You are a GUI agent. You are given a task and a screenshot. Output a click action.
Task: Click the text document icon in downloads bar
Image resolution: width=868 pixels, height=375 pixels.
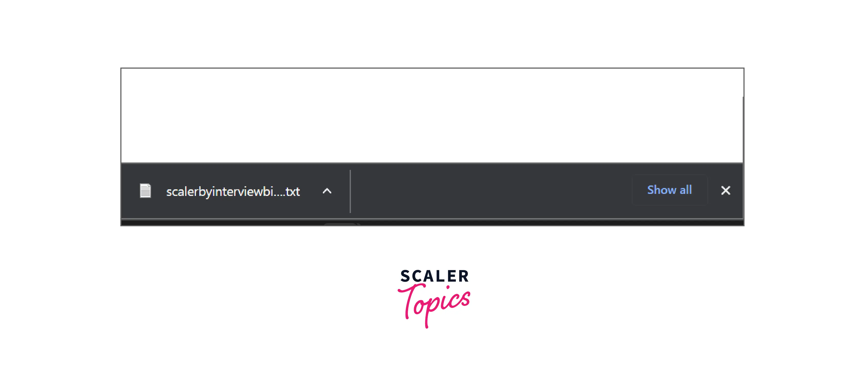click(145, 191)
